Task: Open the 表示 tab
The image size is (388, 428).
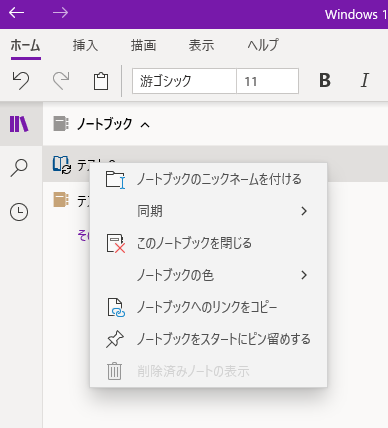Action: click(201, 45)
